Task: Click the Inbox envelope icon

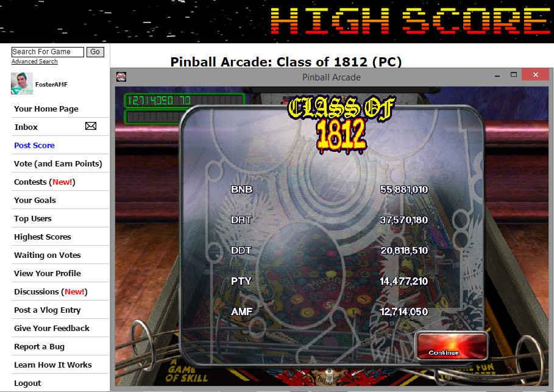Action: 91,126
